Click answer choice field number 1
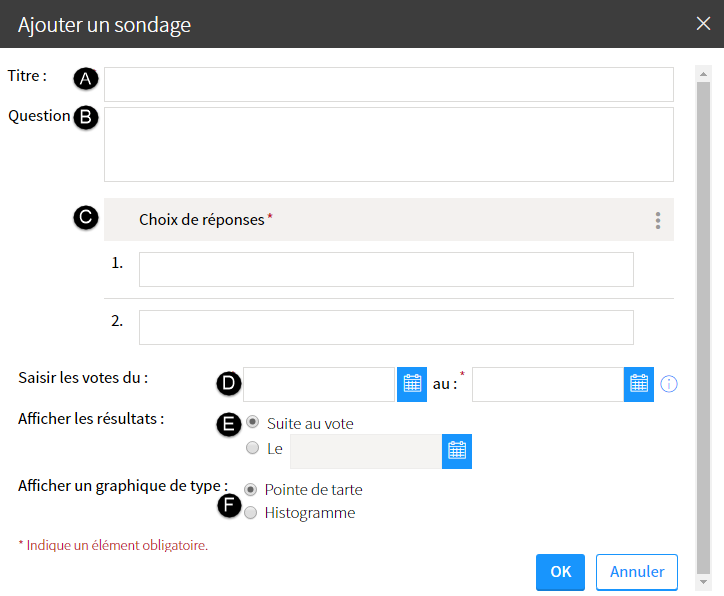The width and height of the screenshot is (724, 596). [386, 270]
